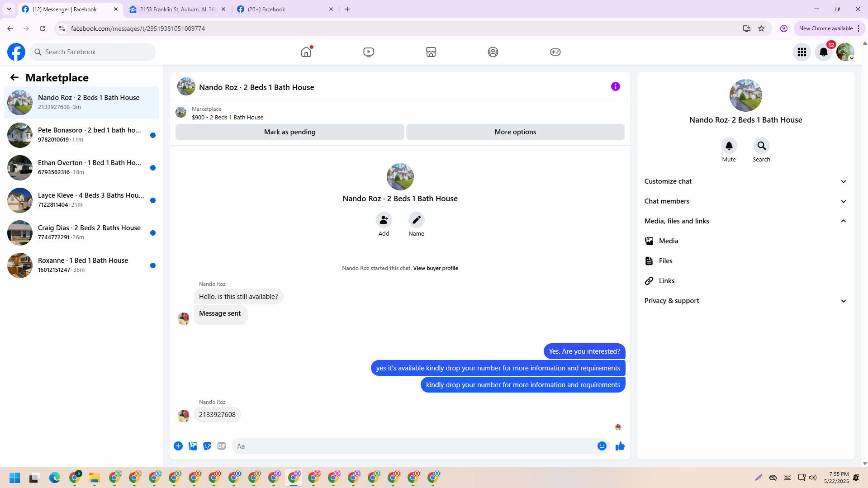Click the Facebook logo
The width and height of the screenshot is (868, 488).
[x=16, y=52]
